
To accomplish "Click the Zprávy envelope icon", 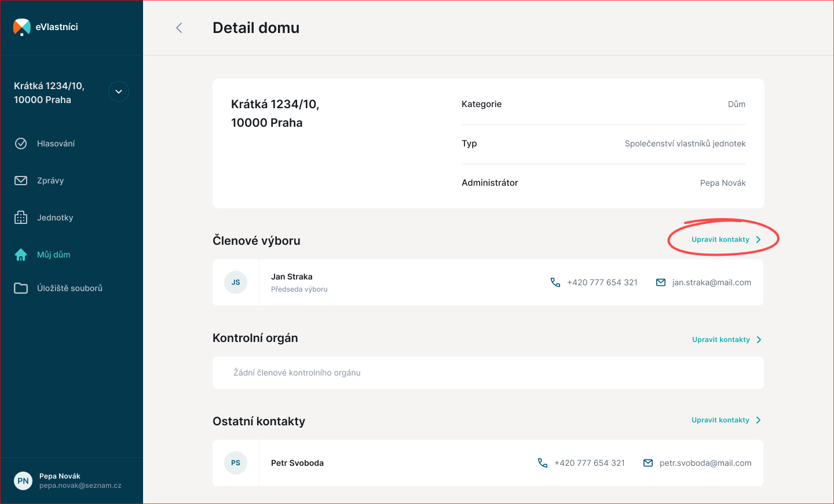I will tap(21, 181).
